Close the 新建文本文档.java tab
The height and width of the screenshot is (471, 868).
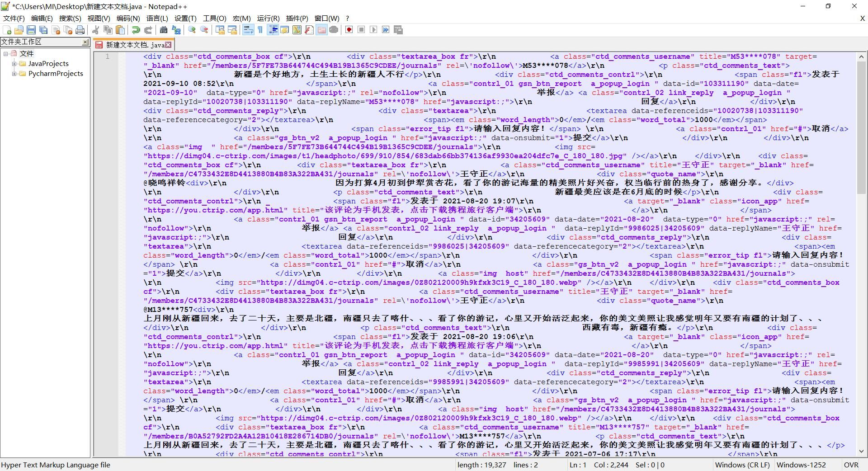168,45
